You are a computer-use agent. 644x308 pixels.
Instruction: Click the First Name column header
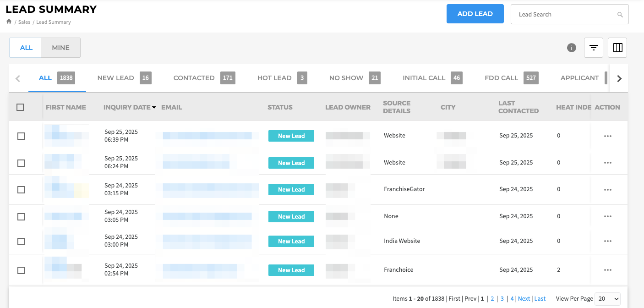pos(66,107)
